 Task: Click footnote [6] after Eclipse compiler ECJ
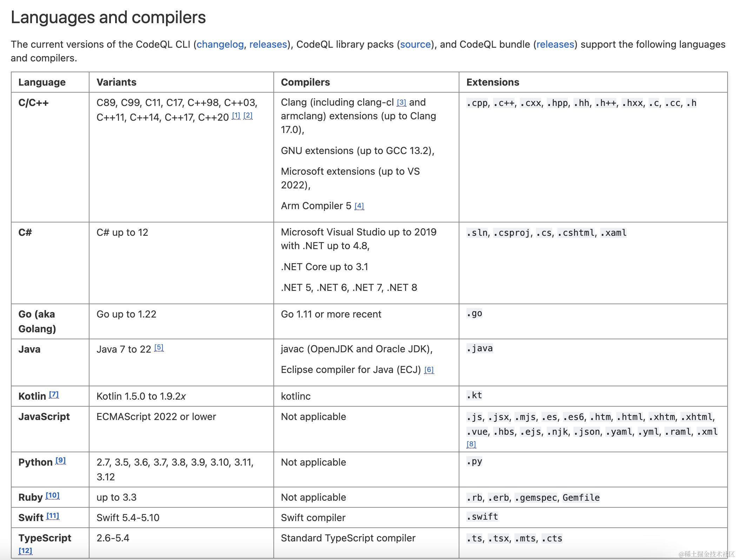point(429,370)
